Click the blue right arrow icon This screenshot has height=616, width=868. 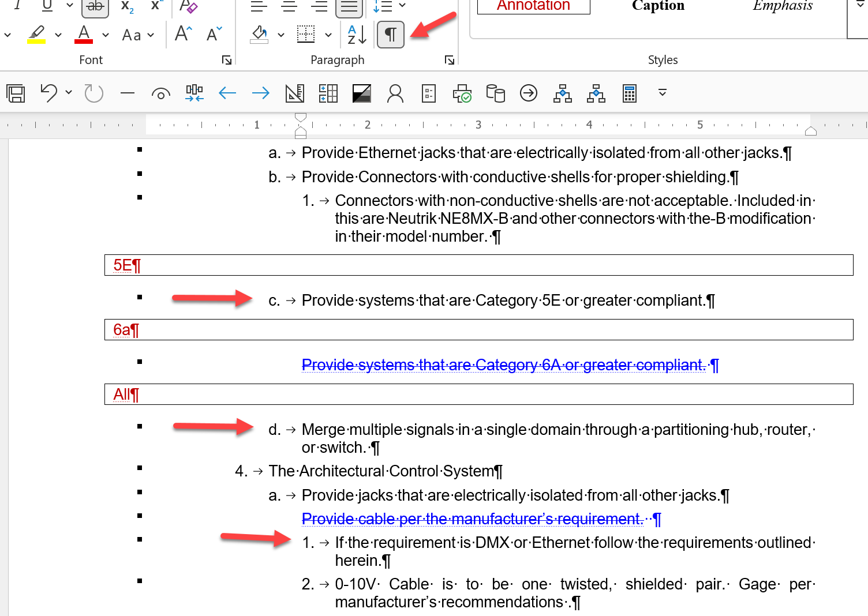(261, 93)
